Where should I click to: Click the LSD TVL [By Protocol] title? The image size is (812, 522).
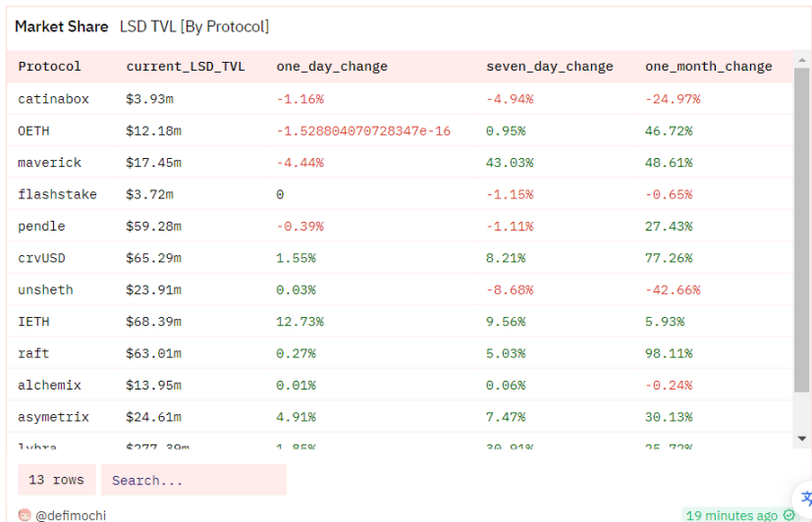coord(194,26)
